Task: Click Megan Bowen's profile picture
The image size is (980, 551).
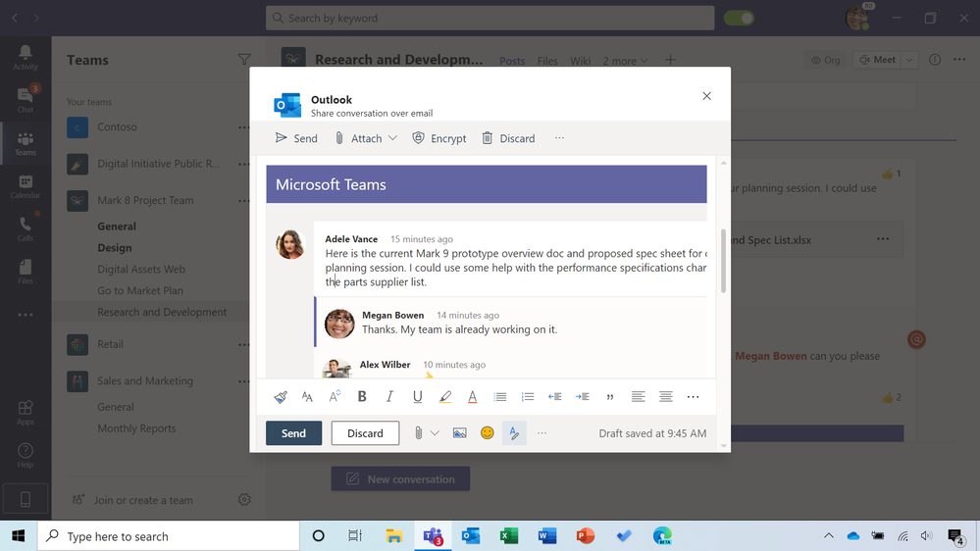Action: 339,324
